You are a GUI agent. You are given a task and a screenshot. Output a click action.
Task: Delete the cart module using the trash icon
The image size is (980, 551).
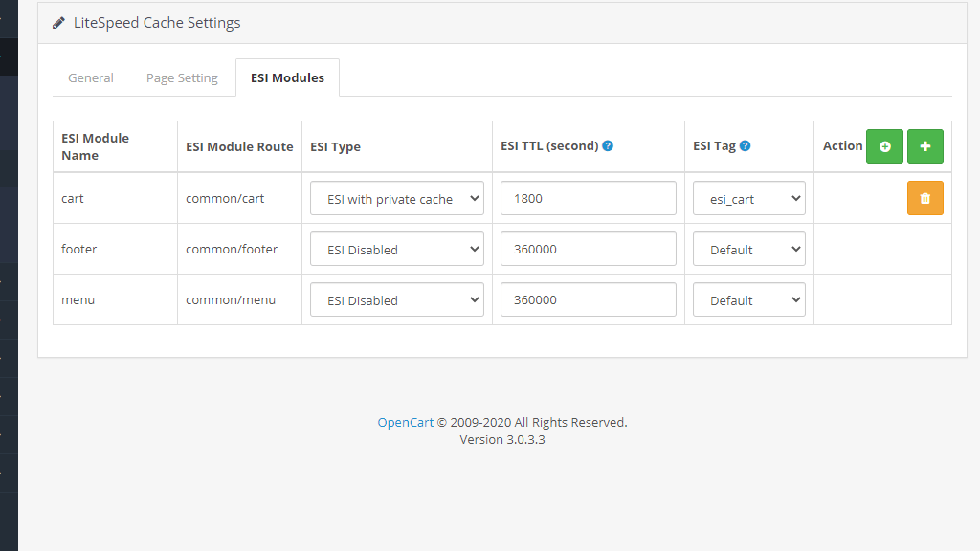coord(924,198)
